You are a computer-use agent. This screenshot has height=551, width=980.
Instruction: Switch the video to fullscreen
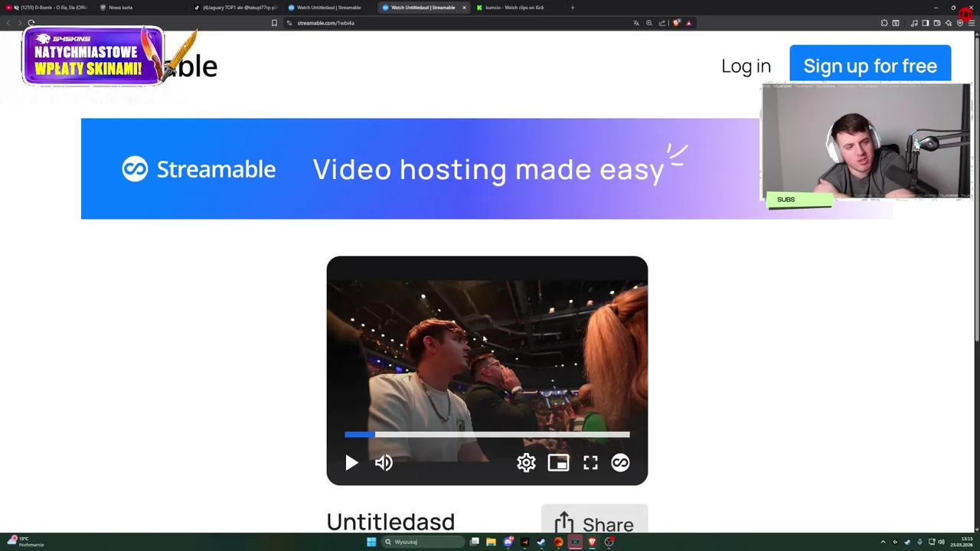pyautogui.click(x=590, y=462)
